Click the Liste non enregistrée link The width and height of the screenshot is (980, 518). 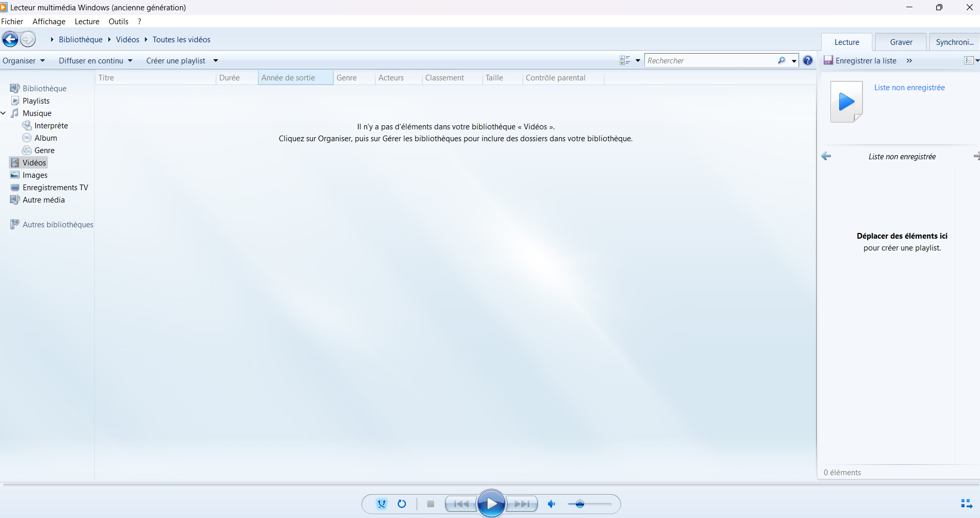point(909,87)
